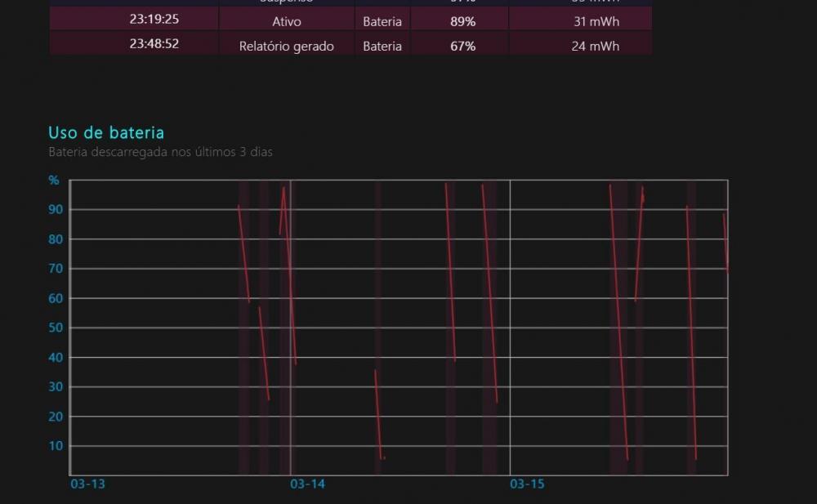The height and width of the screenshot is (504, 817).
Task: Click the 30 label on the vertical axis
Action: click(56, 386)
